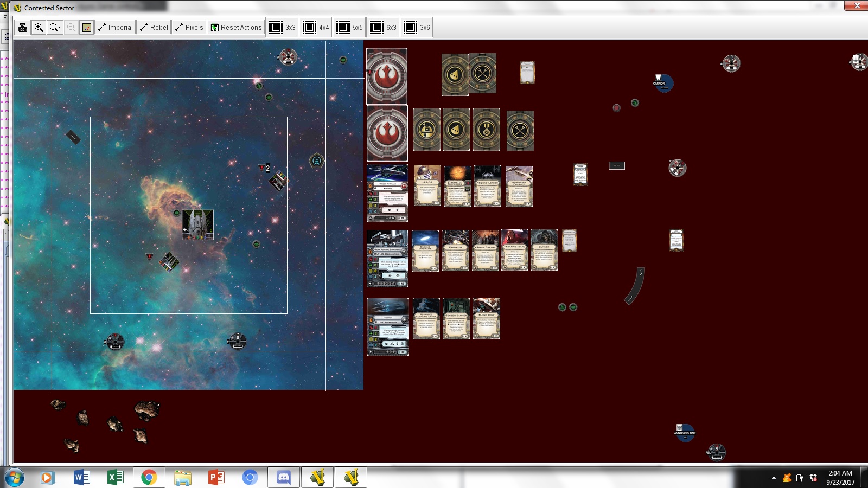Open Discord from the taskbar

(283, 477)
